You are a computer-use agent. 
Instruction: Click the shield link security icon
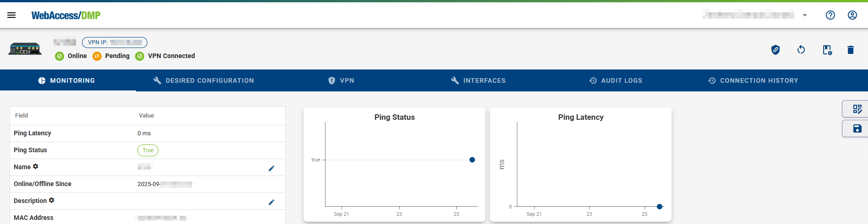tap(775, 50)
